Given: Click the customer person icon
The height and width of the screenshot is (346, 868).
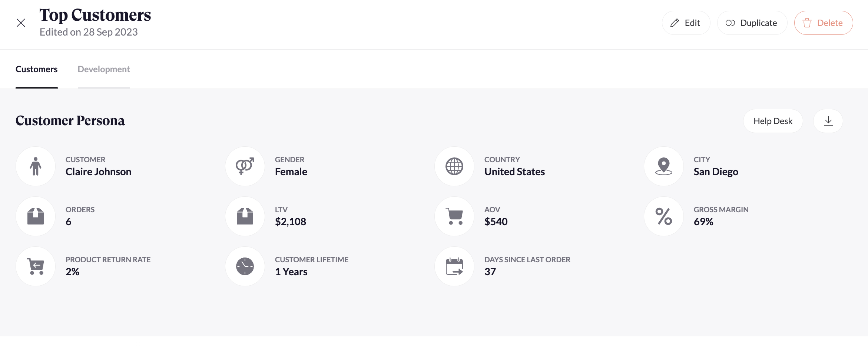Looking at the screenshot, I should [36, 166].
